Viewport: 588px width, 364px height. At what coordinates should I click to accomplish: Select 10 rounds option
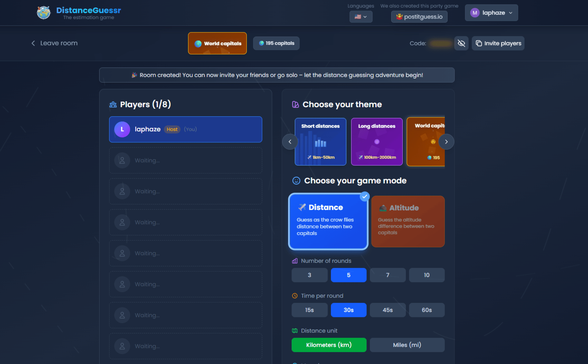[426, 275]
